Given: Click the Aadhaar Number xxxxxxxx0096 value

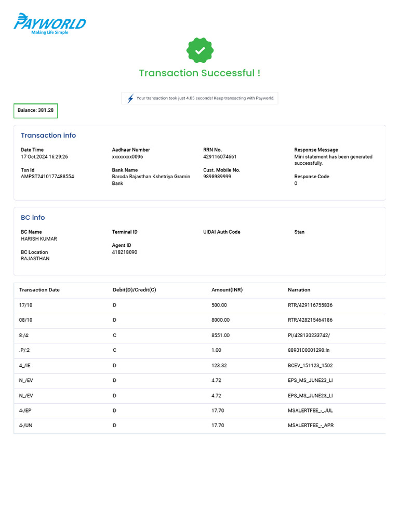Looking at the screenshot, I should tap(128, 157).
